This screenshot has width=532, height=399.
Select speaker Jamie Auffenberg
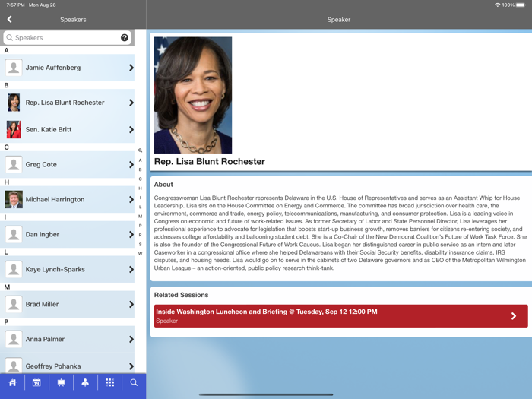[x=67, y=68]
